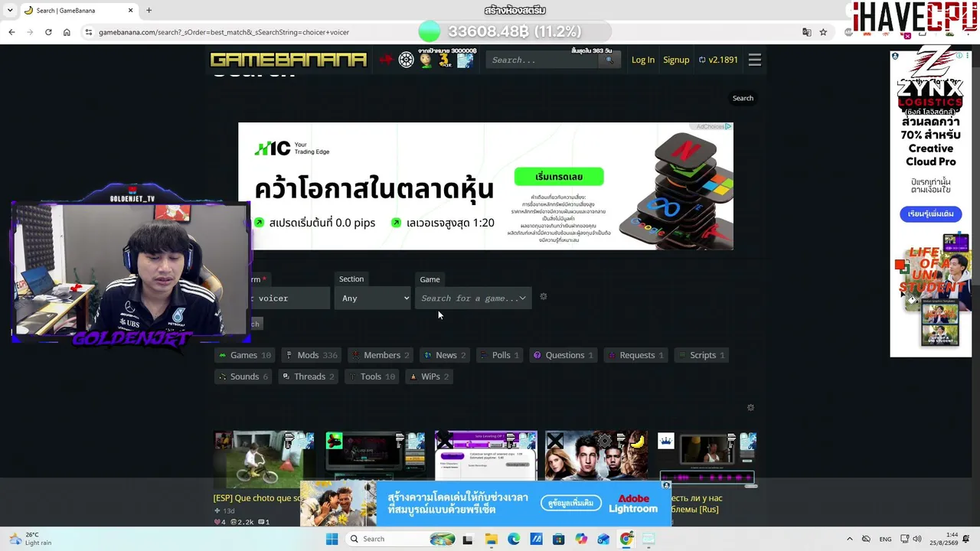Image resolution: width=980 pixels, height=551 pixels.
Task: Open a new browser tab
Action: click(149, 11)
